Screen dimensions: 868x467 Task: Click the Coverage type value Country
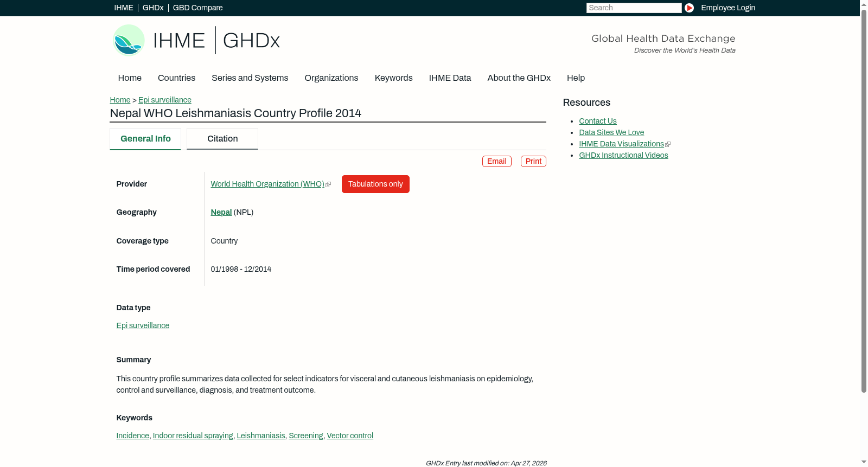(224, 241)
